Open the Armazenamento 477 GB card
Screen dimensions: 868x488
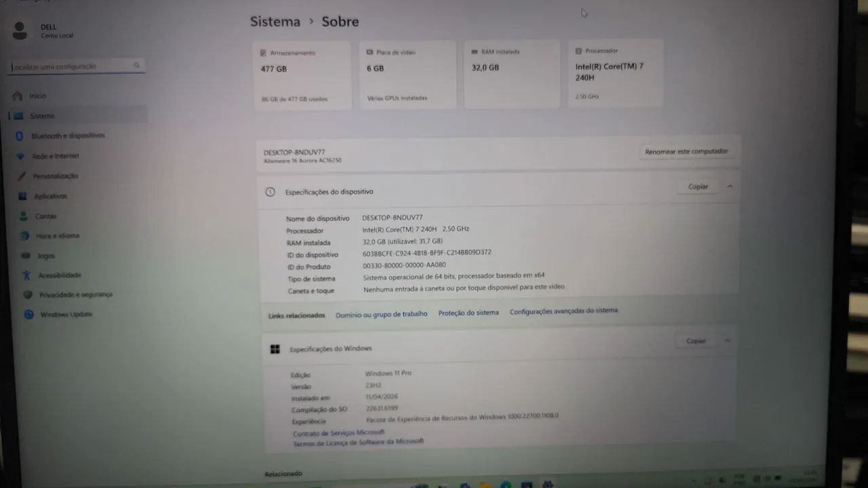302,75
